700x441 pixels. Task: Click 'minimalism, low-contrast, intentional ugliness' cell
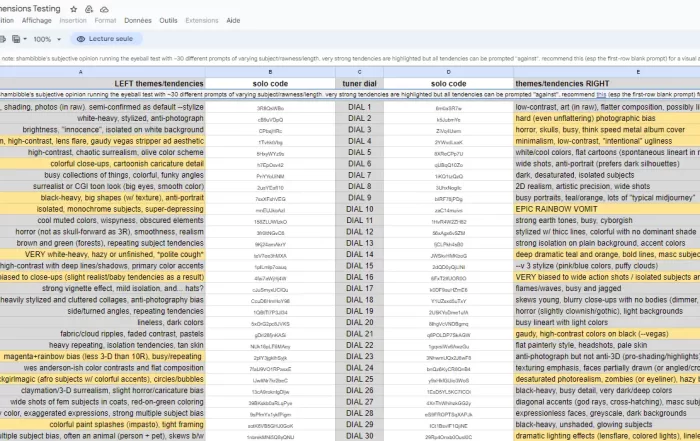(607, 141)
